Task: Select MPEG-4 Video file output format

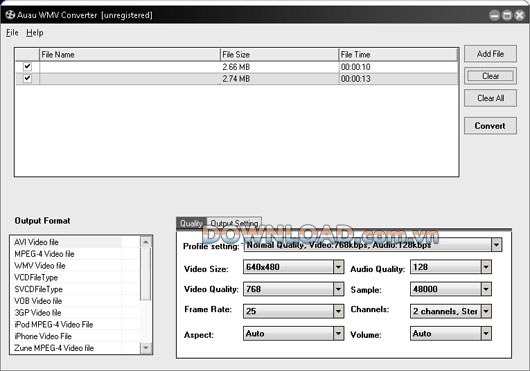Action: pos(75,254)
